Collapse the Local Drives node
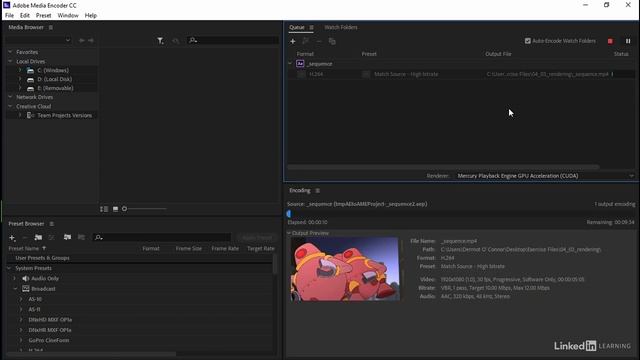This screenshot has height=360, width=640. pyautogui.click(x=10, y=61)
